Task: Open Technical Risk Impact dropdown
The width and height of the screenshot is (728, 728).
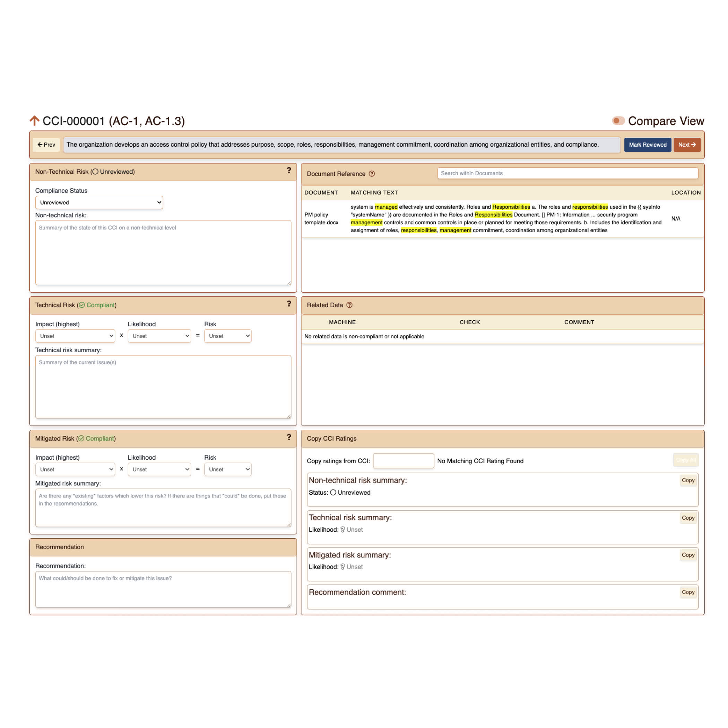Action: pos(75,336)
